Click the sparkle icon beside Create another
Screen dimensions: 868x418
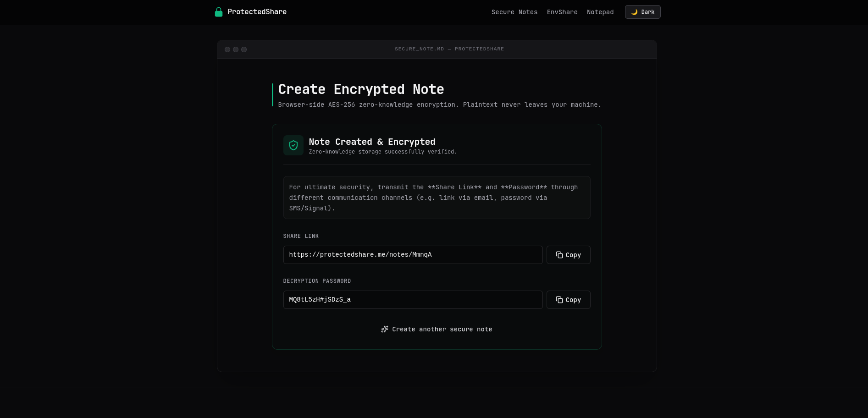click(x=385, y=329)
